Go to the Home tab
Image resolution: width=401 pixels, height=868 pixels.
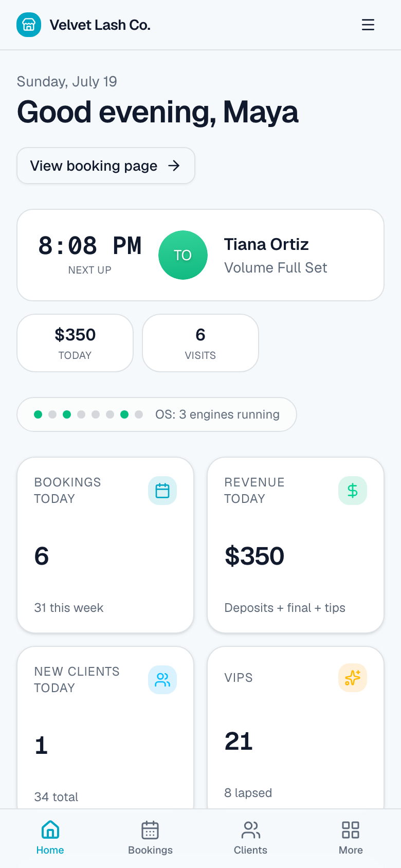coord(50,838)
